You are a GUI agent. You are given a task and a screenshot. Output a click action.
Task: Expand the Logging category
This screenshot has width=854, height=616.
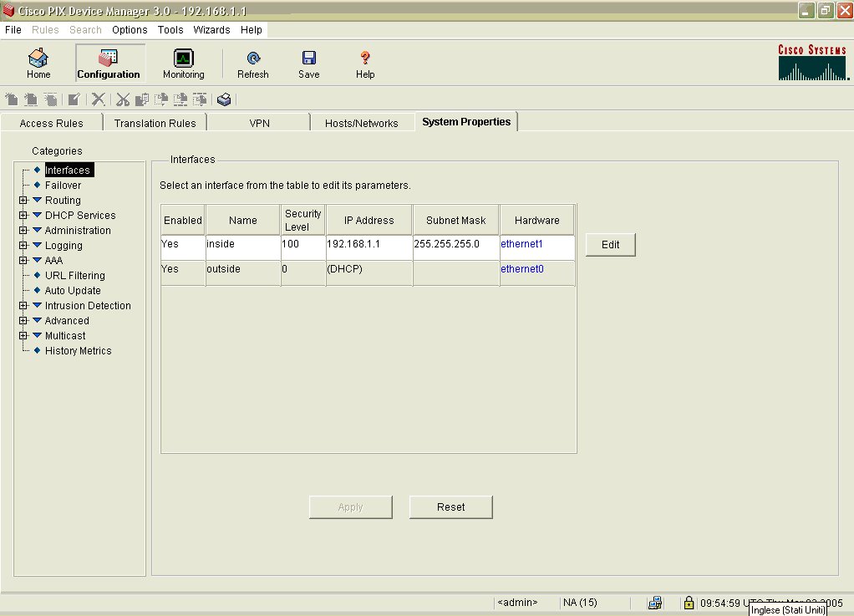pos(23,246)
